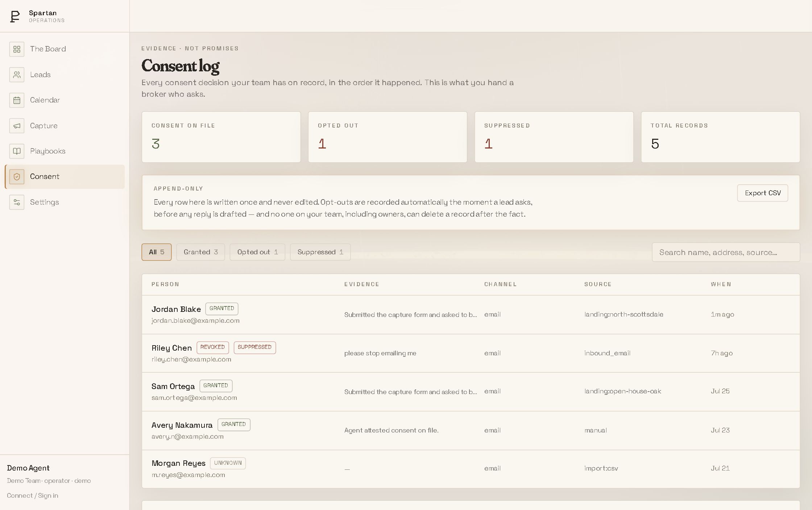Go to The Board page
Screen dimensions: 812x510
[65, 49]
